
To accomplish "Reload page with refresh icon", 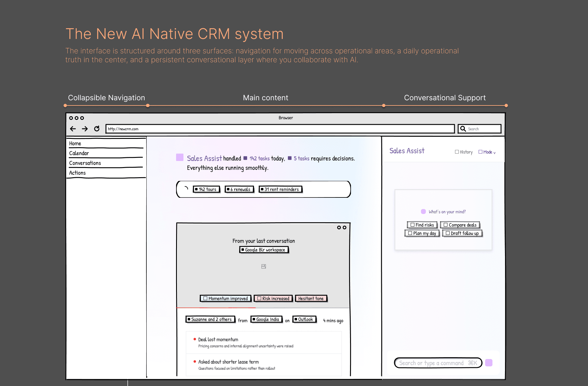I will (97, 129).
